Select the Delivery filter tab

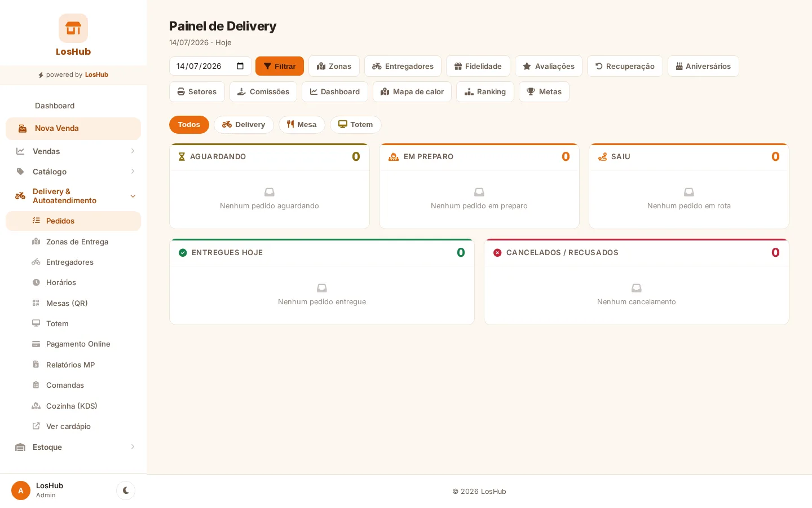(x=244, y=125)
